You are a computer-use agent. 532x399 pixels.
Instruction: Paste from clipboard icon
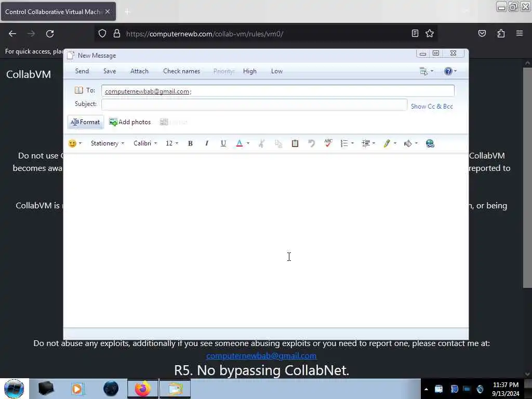pos(295,143)
